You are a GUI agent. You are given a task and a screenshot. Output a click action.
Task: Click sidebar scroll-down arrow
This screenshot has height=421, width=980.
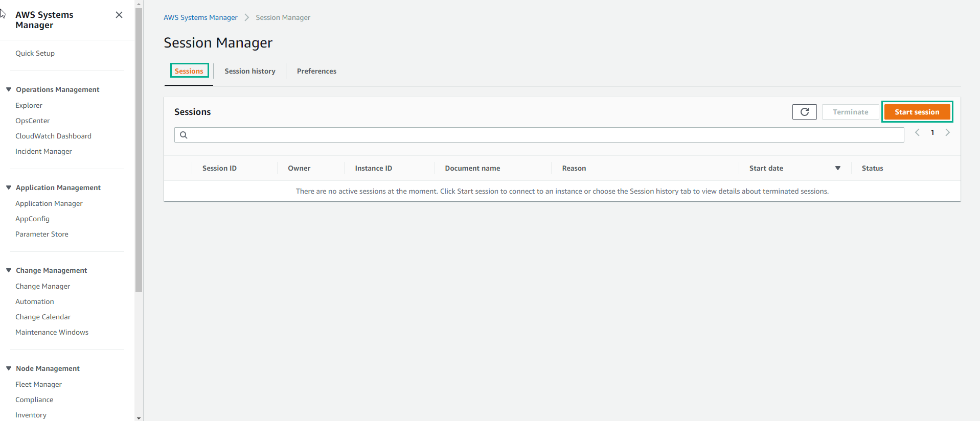[139, 418]
